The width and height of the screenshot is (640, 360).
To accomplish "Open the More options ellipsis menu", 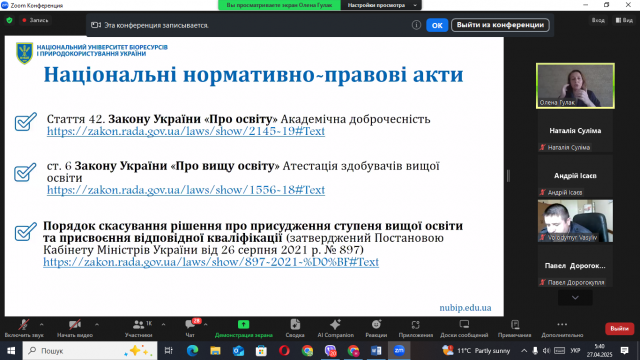I will tap(562, 324).
